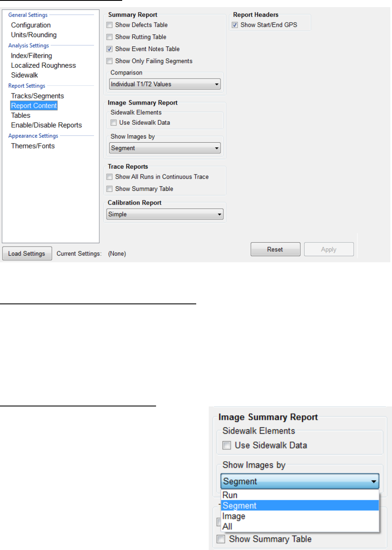
Task: Select Localized Roughness in sidebar
Action: click(44, 65)
